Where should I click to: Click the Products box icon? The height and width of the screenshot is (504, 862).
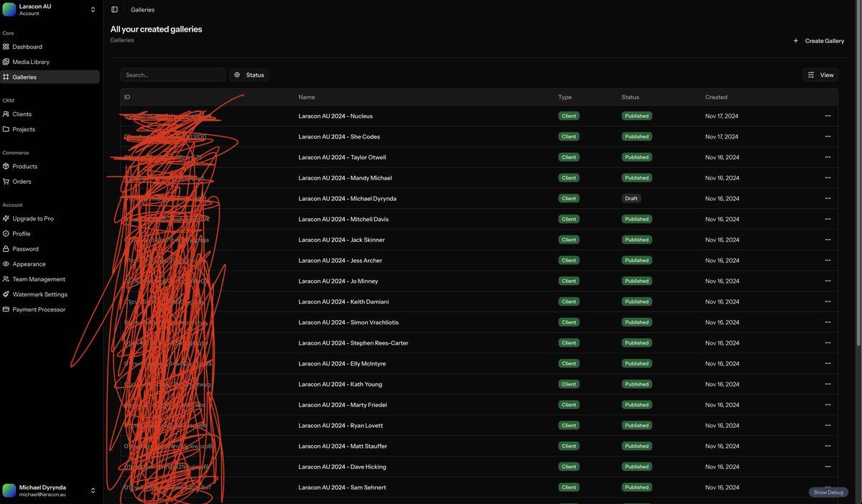click(6, 167)
